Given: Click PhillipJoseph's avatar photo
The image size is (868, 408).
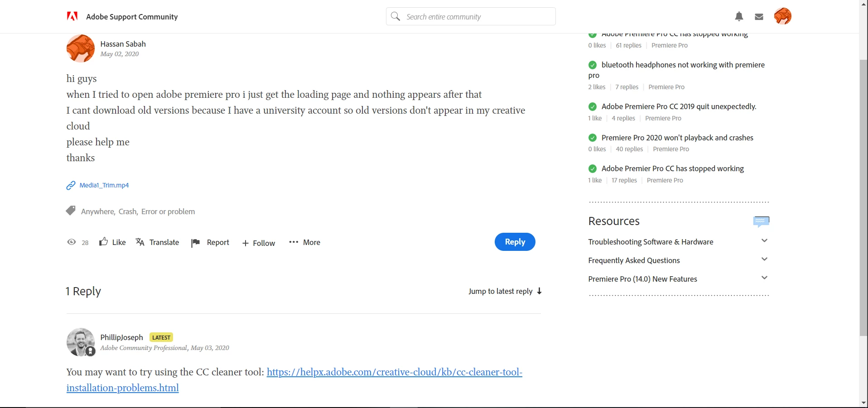Looking at the screenshot, I should click(x=81, y=342).
